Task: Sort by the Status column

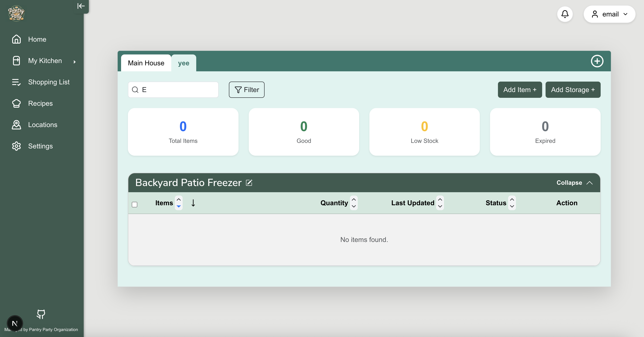Action: pyautogui.click(x=512, y=203)
